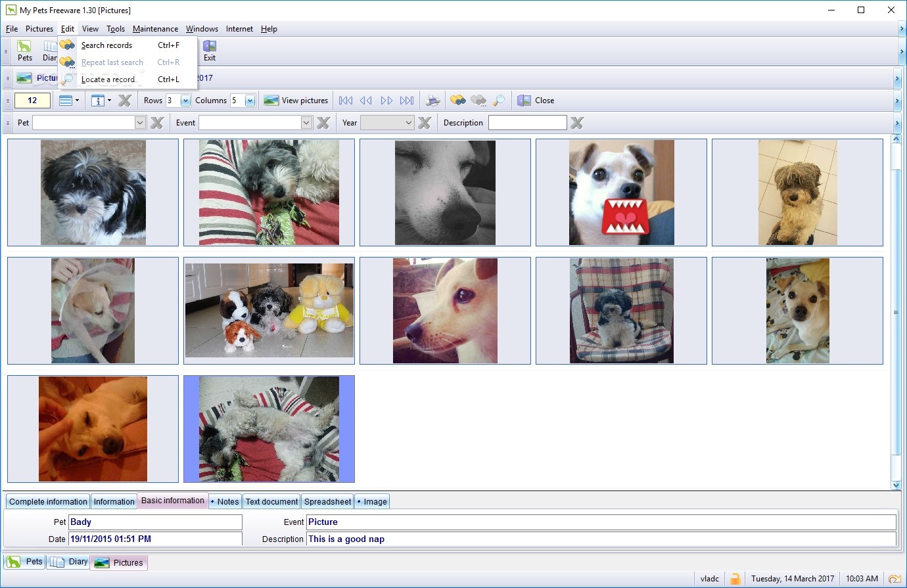The width and height of the screenshot is (907, 588).
Task: Click the printer icon in toolbar
Action: [x=432, y=101]
